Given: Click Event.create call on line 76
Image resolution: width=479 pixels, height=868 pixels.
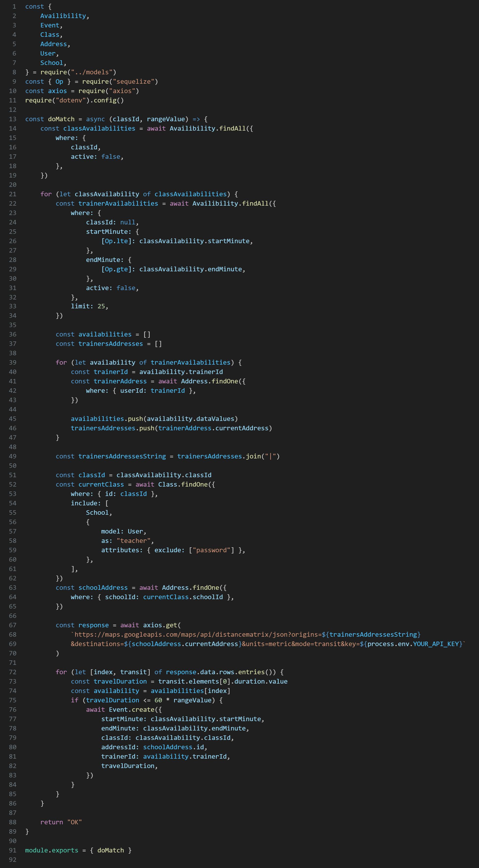Looking at the screenshot, I should point(131,710).
